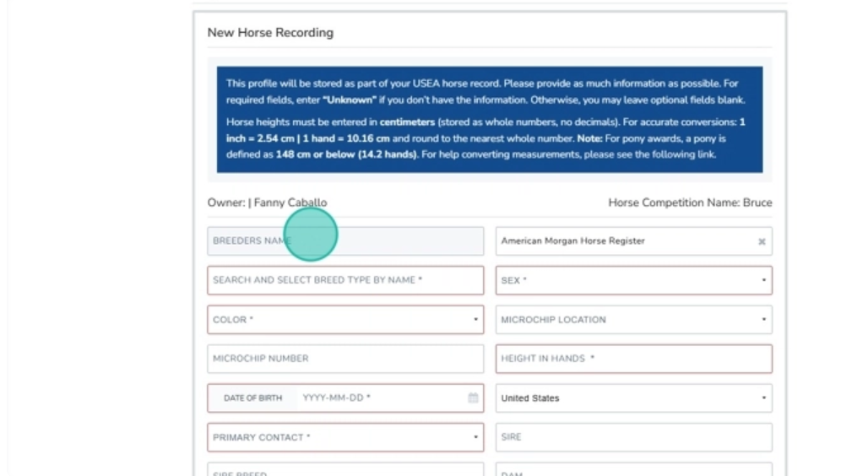This screenshot has width=868, height=476.
Task: Focus the Sire text field
Action: click(633, 437)
